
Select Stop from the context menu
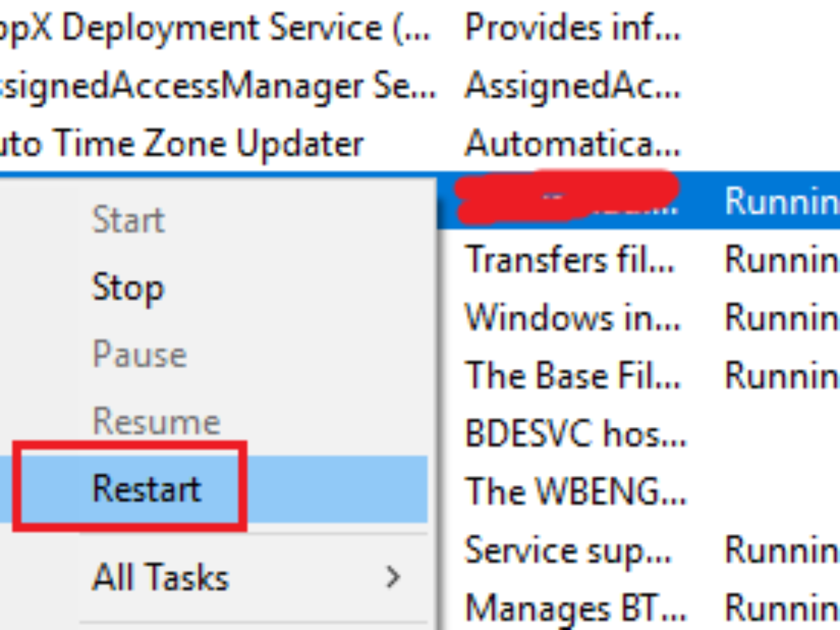(128, 287)
